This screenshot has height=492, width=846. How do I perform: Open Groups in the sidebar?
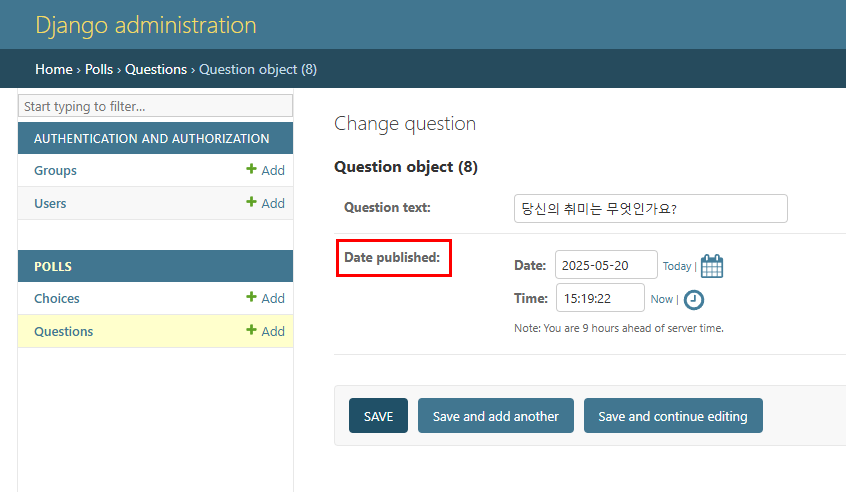pos(55,170)
